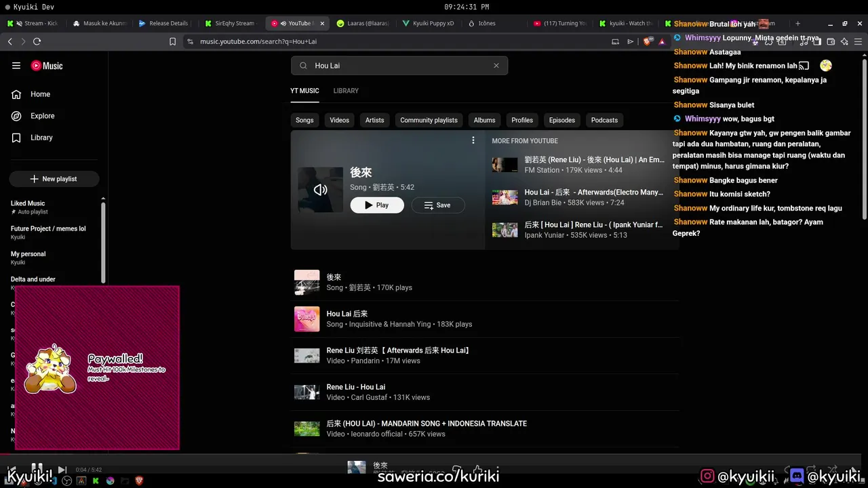868x488 pixels.
Task: Filter results by Podcasts
Action: pos(604,120)
